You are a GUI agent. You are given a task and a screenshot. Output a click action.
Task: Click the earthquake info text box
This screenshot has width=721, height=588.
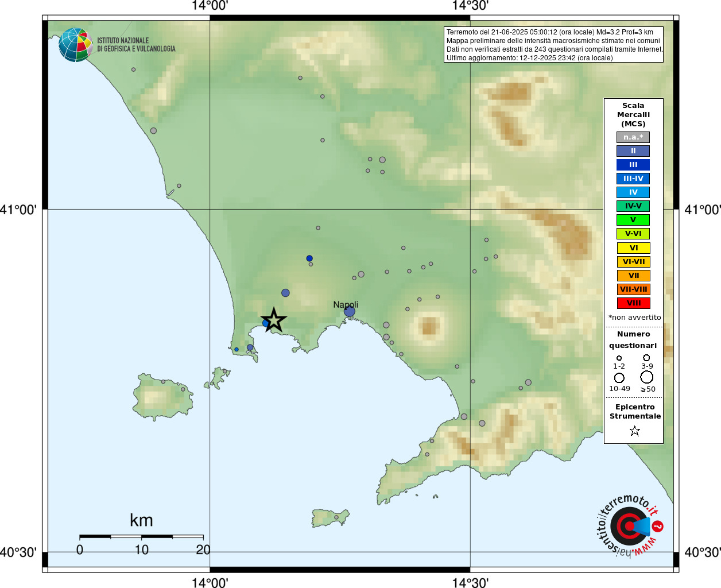554,45
